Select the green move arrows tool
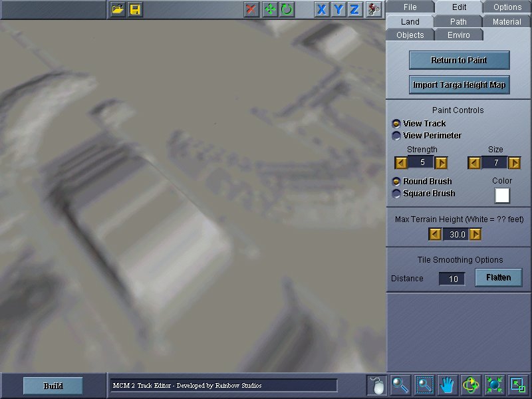 tap(269, 9)
